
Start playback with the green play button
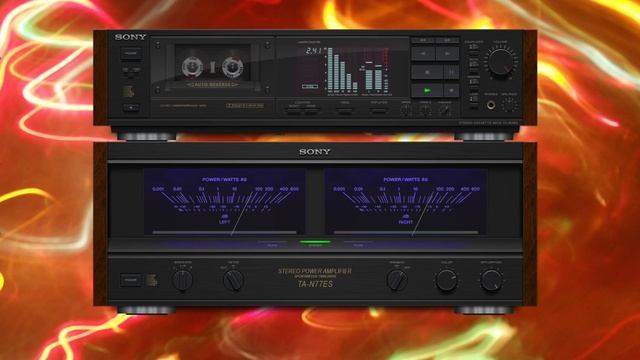[x=427, y=90]
